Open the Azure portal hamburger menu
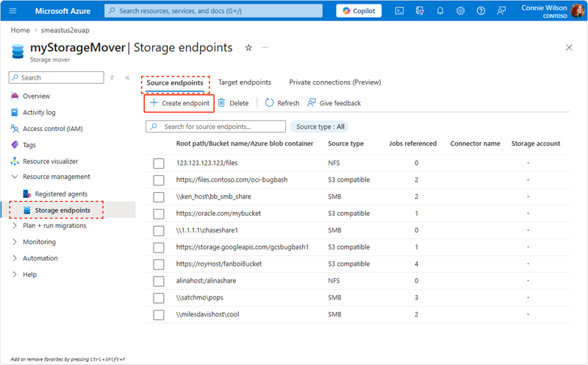The image size is (588, 365). click(x=12, y=11)
